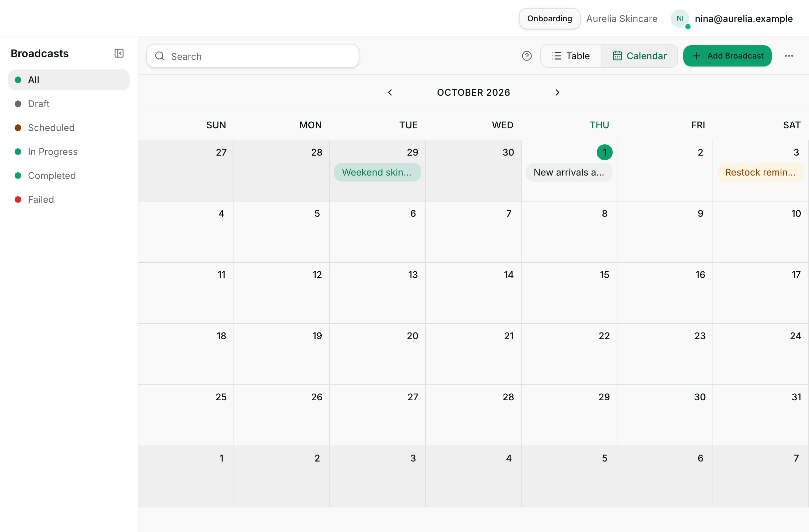
Task: Click Add Broadcast button
Action: click(728, 56)
